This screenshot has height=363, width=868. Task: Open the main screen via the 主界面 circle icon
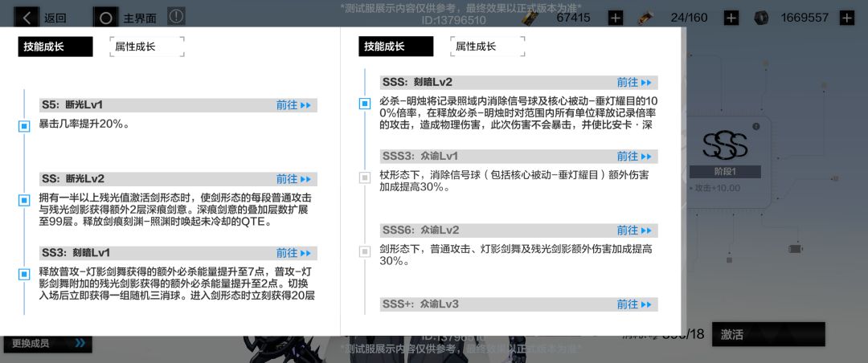pos(105,18)
